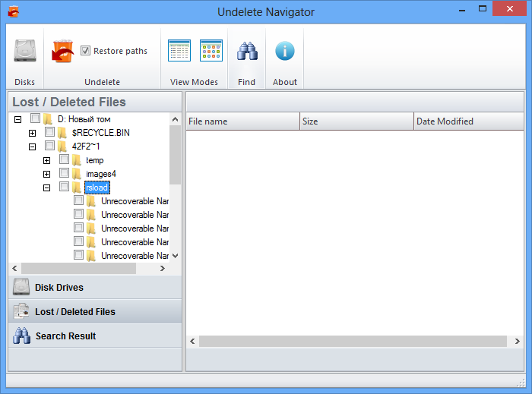The width and height of the screenshot is (532, 394).
Task: Click the Disks ribbon group label
Action: coord(25,82)
